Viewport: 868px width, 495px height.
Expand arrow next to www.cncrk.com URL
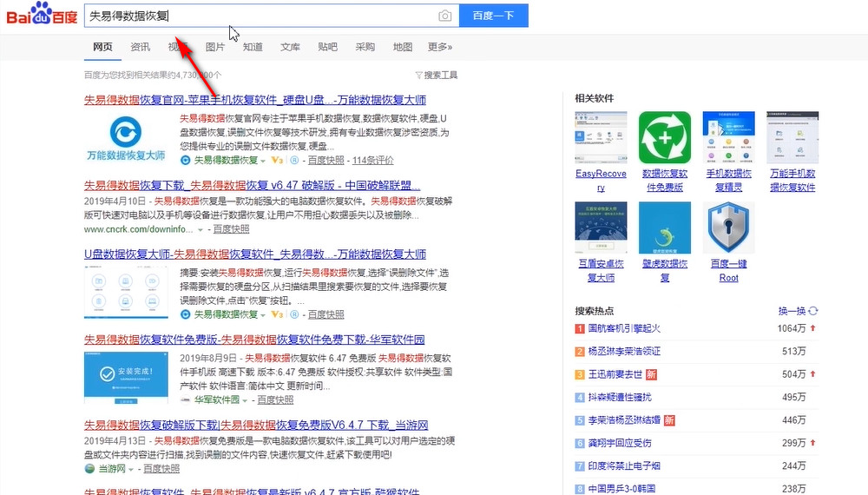pos(201,230)
